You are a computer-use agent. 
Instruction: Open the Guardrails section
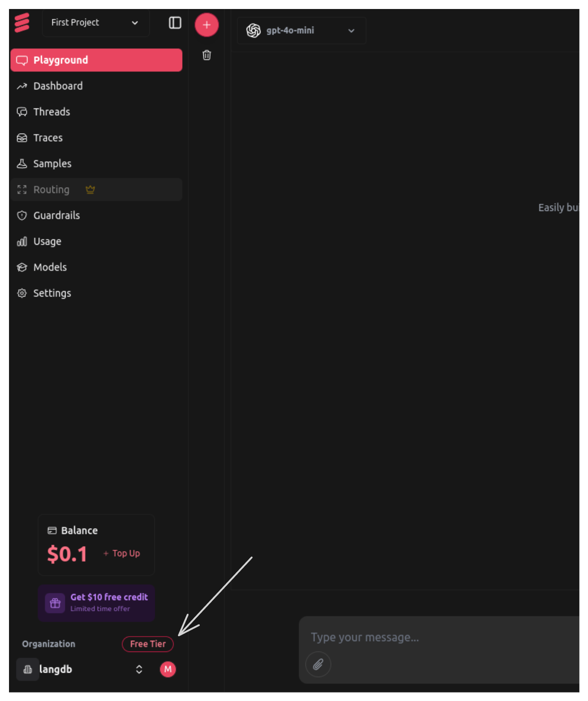click(x=56, y=216)
